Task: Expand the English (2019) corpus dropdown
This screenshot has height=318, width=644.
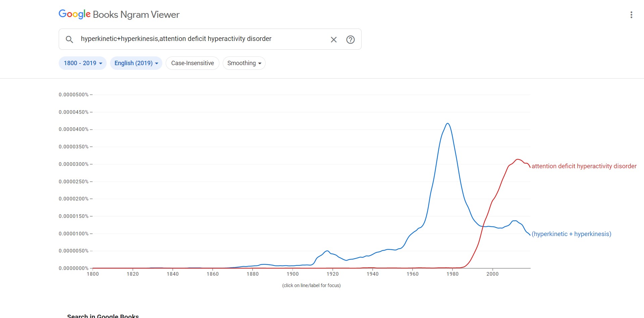Action: [x=136, y=63]
